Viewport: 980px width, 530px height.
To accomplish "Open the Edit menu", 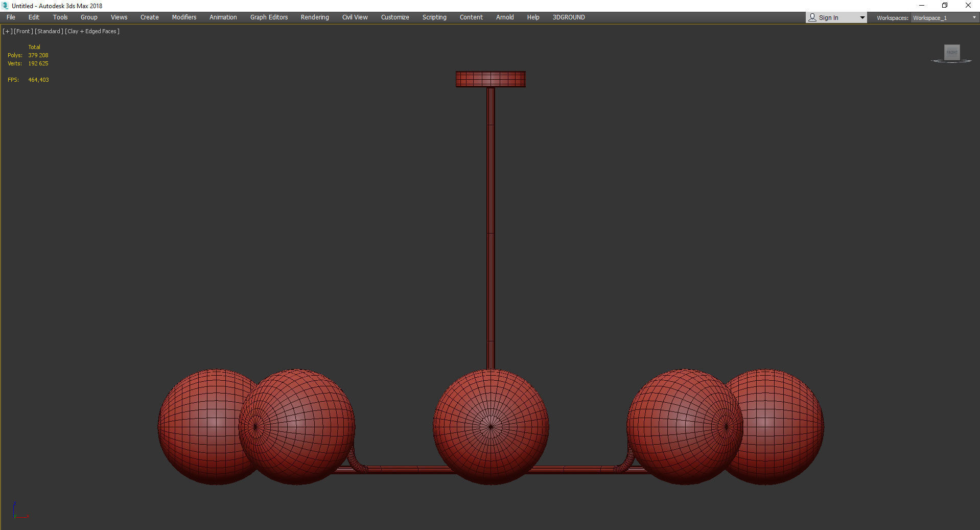I will pyautogui.click(x=34, y=17).
